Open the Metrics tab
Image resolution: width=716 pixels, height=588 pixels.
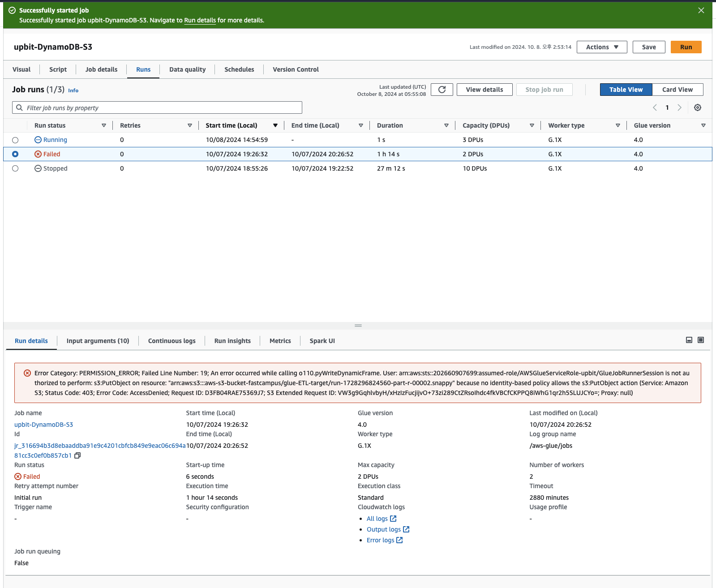(x=280, y=341)
